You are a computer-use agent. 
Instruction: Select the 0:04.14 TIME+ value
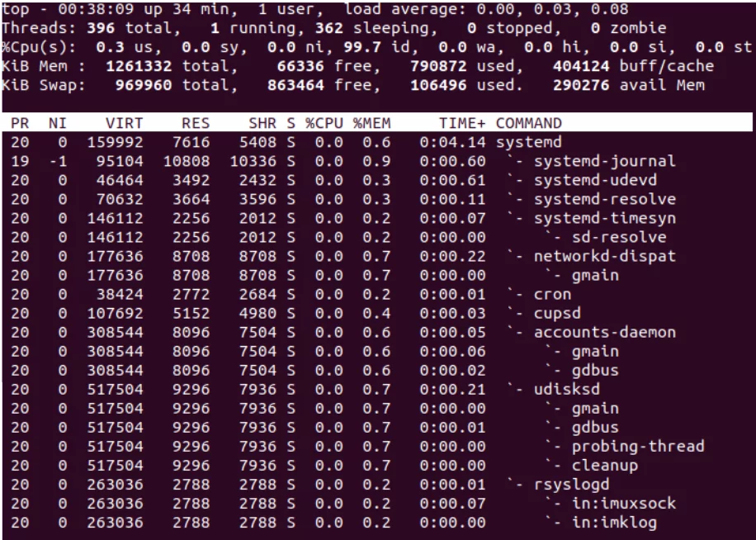[x=452, y=142]
